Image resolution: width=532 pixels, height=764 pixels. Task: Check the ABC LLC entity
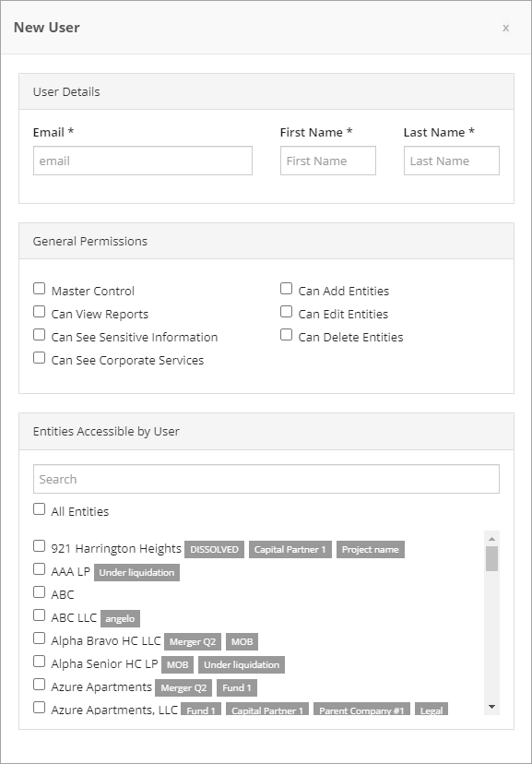pyautogui.click(x=40, y=615)
